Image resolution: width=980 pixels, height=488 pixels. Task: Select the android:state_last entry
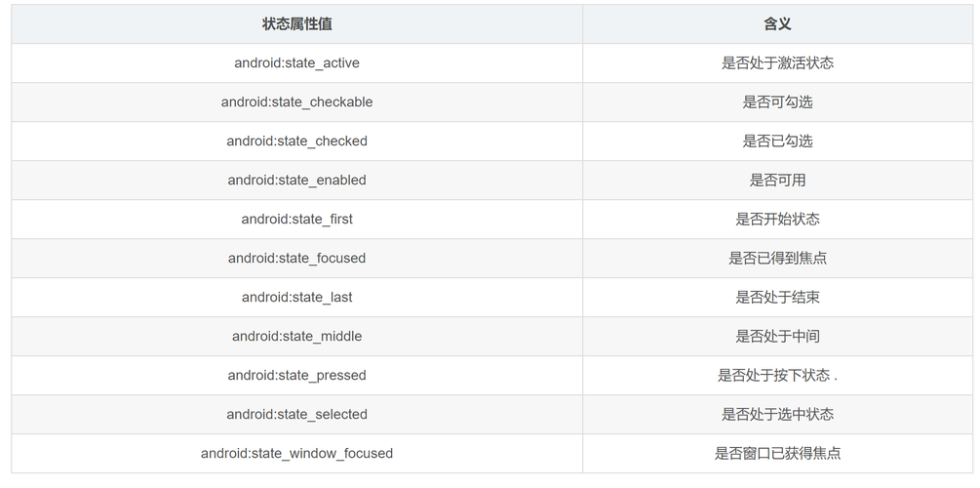(296, 298)
